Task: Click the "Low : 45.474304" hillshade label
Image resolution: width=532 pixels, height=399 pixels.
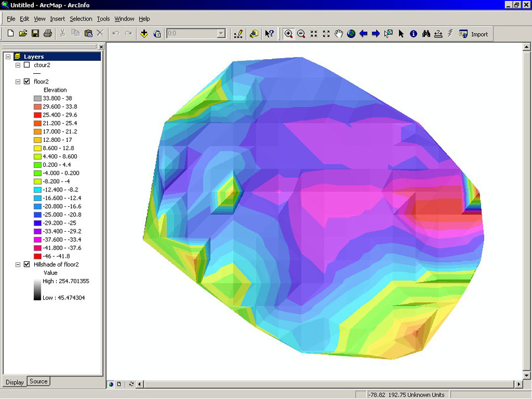Action: coord(63,297)
